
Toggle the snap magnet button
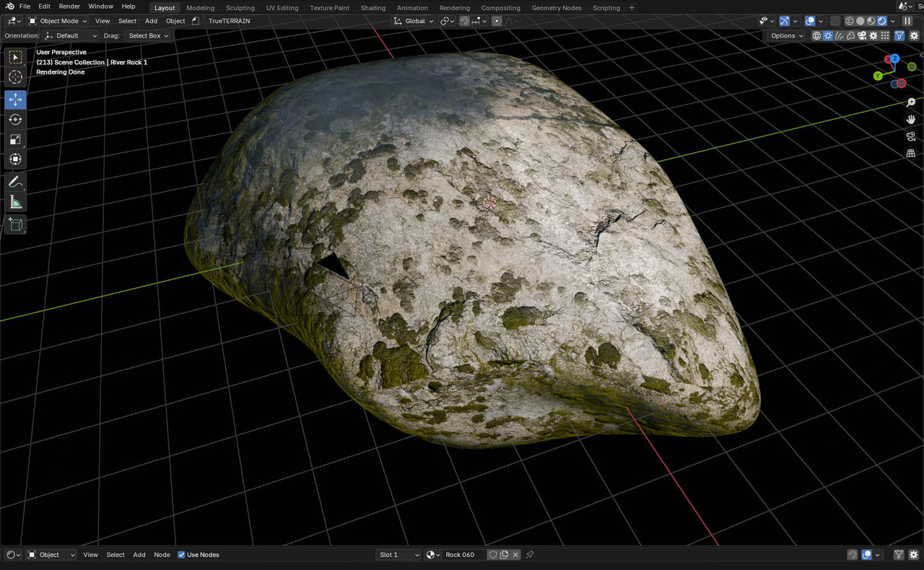coord(464,21)
